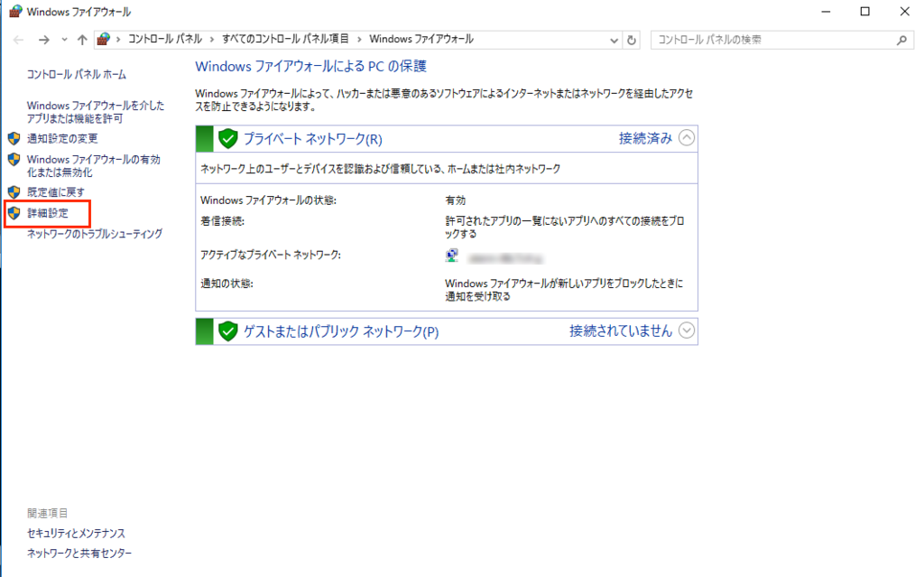
Task: Open ネットワークのトラブルシューティング link
Action: point(95,234)
